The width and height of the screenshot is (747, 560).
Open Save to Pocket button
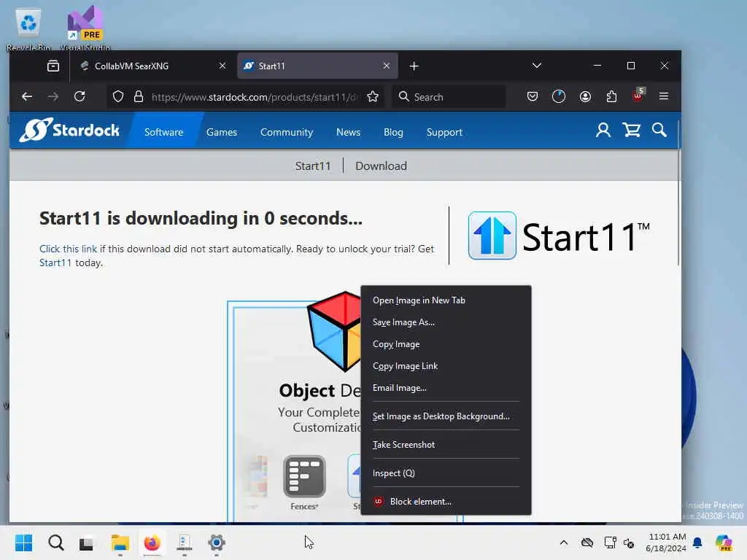click(533, 97)
